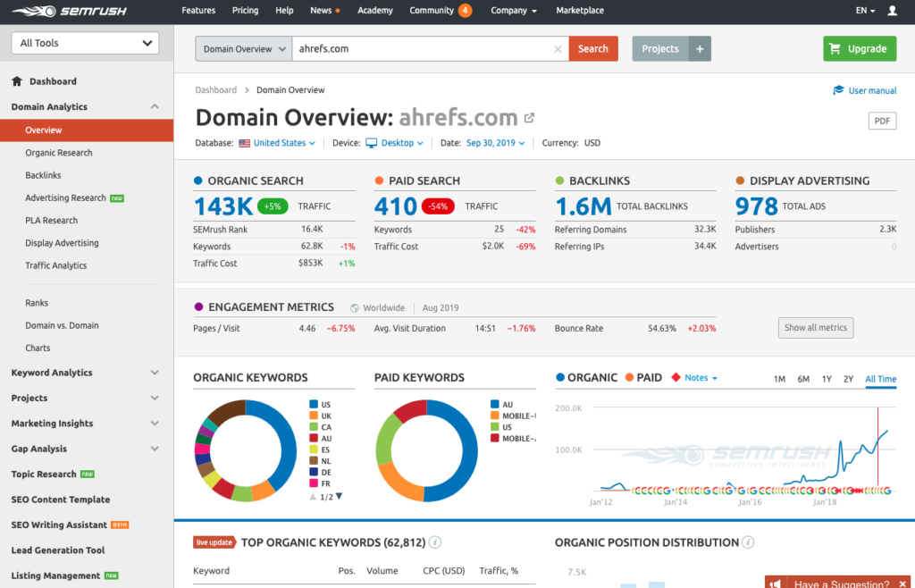Click the PDF export button

[882, 121]
